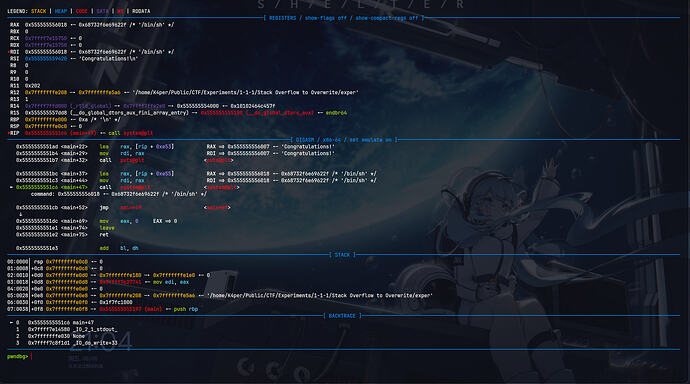This screenshot has width=690, height=384.
Task: Click the file path in the R12 row
Action: (245, 92)
